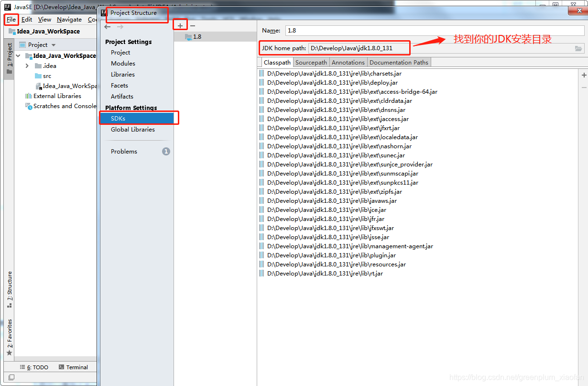Open the View menu

click(44, 20)
